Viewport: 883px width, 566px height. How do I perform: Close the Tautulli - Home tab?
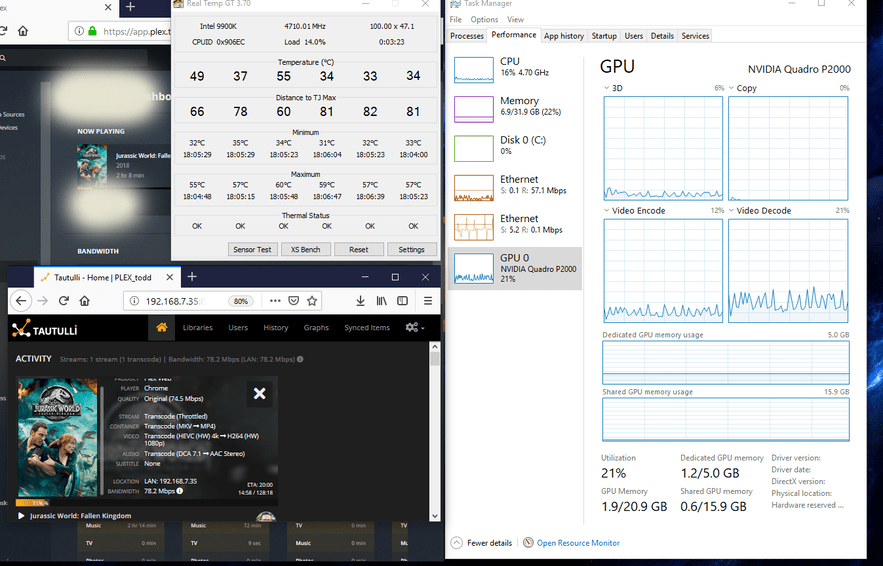click(x=170, y=277)
